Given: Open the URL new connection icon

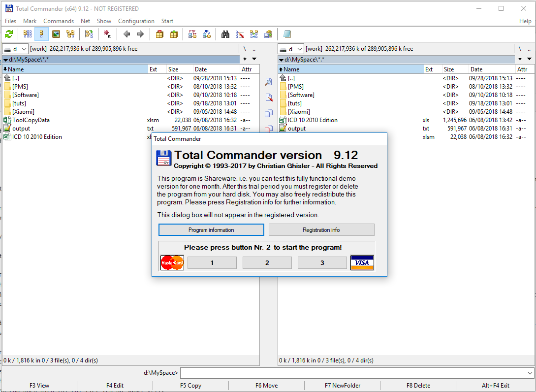Looking at the screenshot, I should tap(207, 34).
